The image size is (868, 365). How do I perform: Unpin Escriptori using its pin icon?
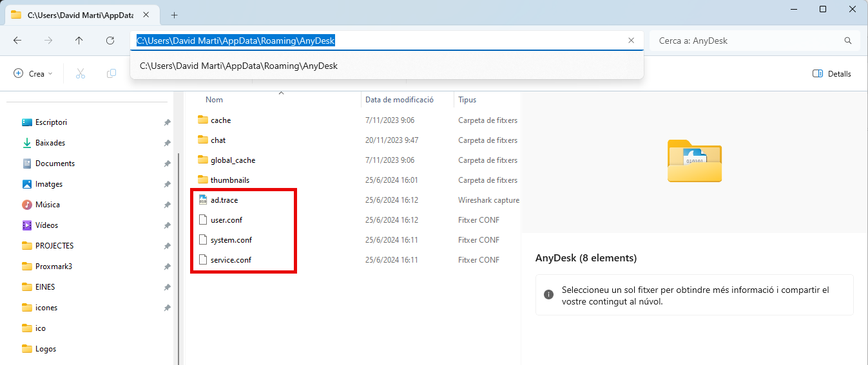[x=167, y=122]
